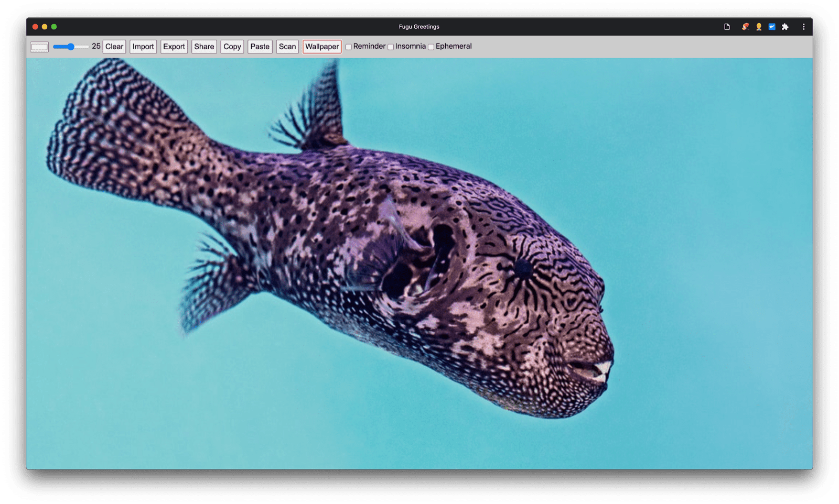The image size is (839, 504).
Task: Click on the pufferfish's eye in canvas
Action: 523,268
